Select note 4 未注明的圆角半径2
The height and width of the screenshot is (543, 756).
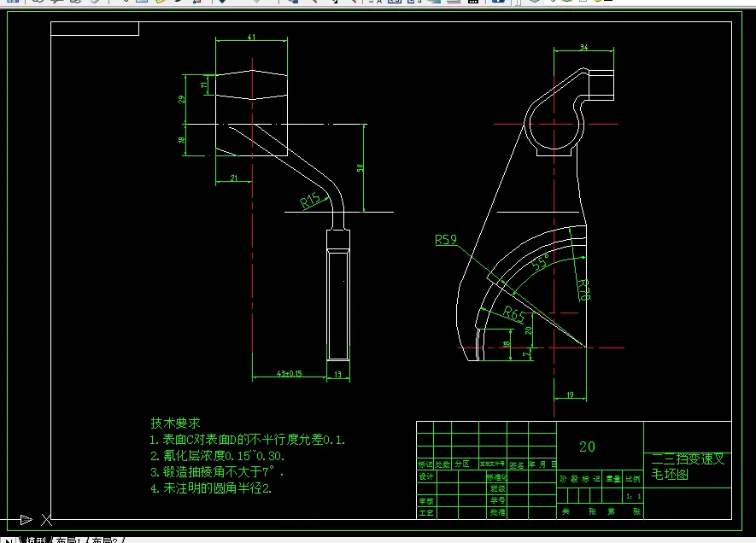pyautogui.click(x=211, y=488)
